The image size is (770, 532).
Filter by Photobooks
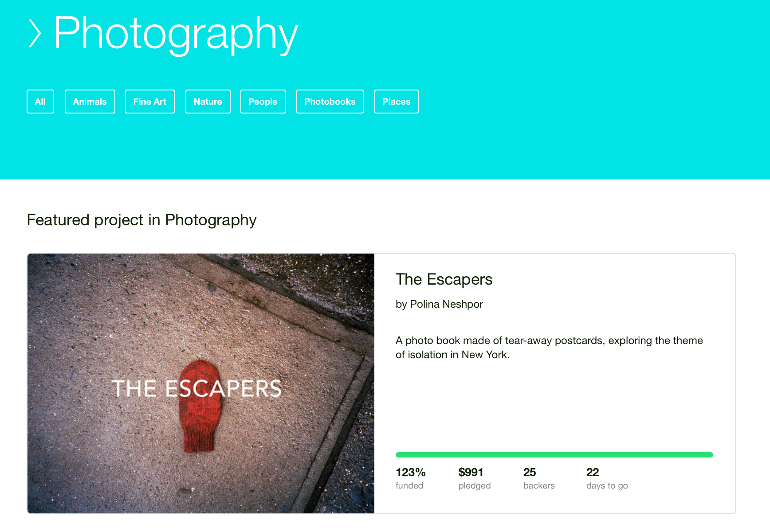point(330,102)
